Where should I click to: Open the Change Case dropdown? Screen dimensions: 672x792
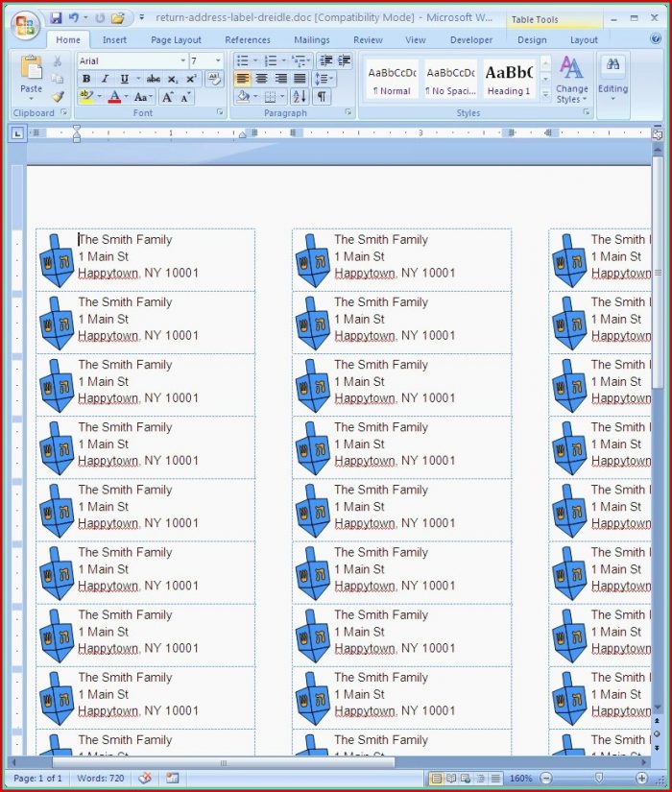tap(143, 97)
